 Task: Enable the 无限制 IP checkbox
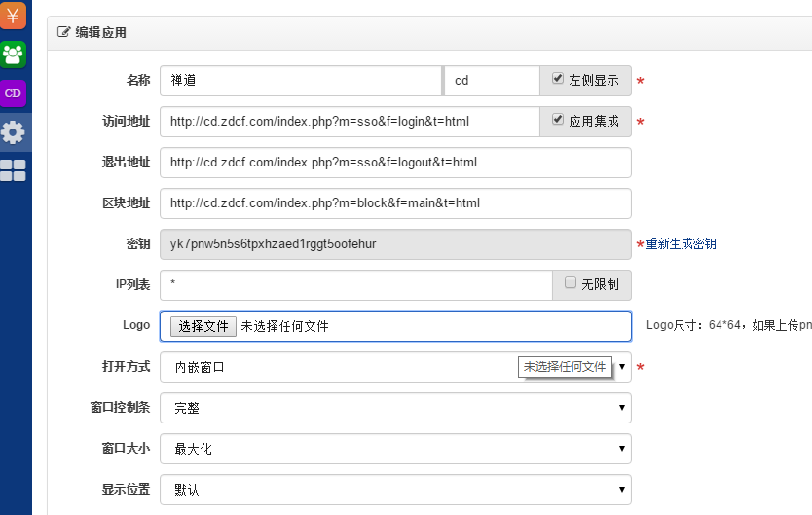tap(571, 283)
